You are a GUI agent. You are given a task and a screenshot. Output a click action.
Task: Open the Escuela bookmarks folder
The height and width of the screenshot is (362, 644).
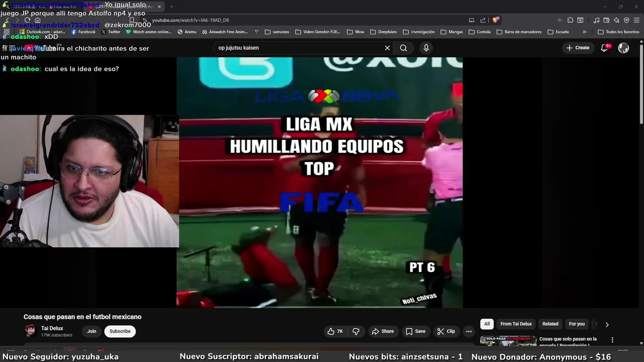click(558, 32)
